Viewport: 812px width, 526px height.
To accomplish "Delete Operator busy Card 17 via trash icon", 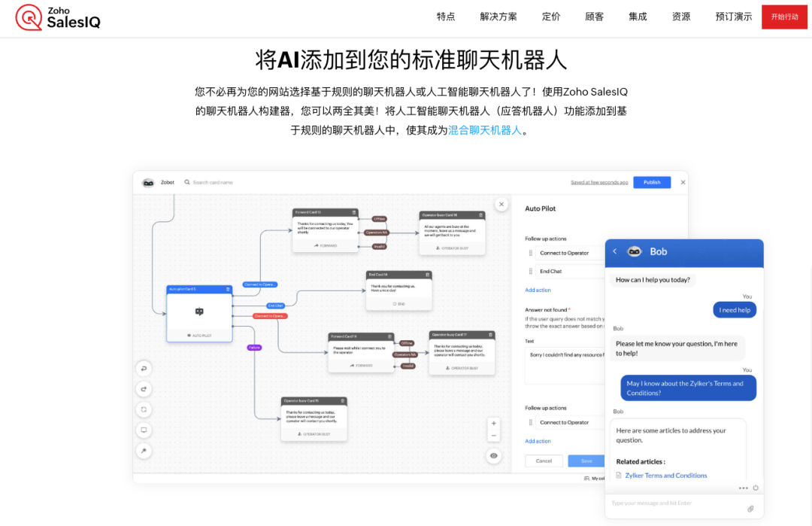I will click(491, 335).
